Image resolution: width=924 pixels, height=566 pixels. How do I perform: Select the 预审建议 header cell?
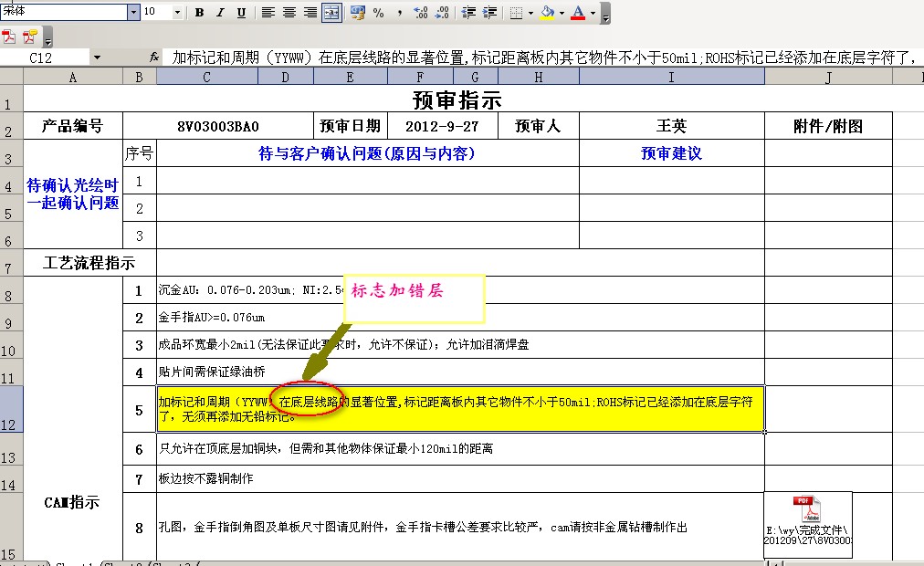click(x=672, y=153)
